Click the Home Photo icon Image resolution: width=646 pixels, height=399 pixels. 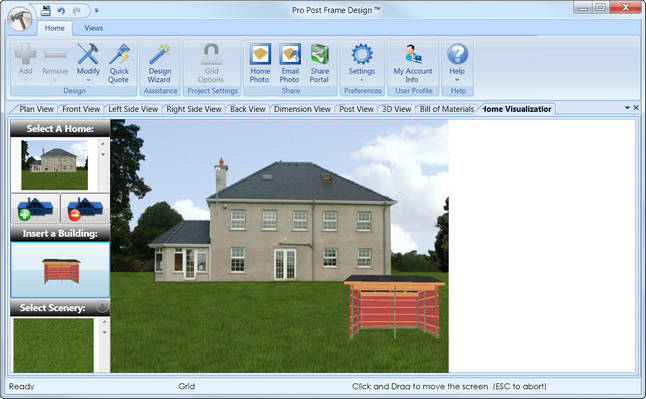pos(260,63)
